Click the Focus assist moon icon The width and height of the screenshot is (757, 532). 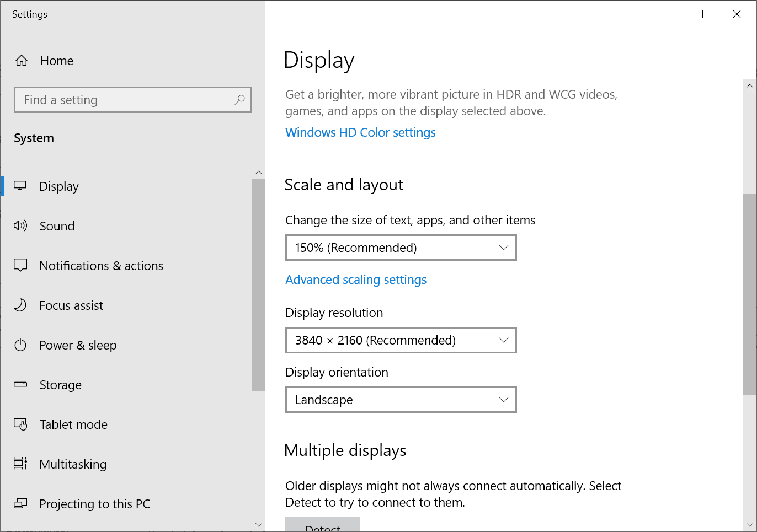20,305
